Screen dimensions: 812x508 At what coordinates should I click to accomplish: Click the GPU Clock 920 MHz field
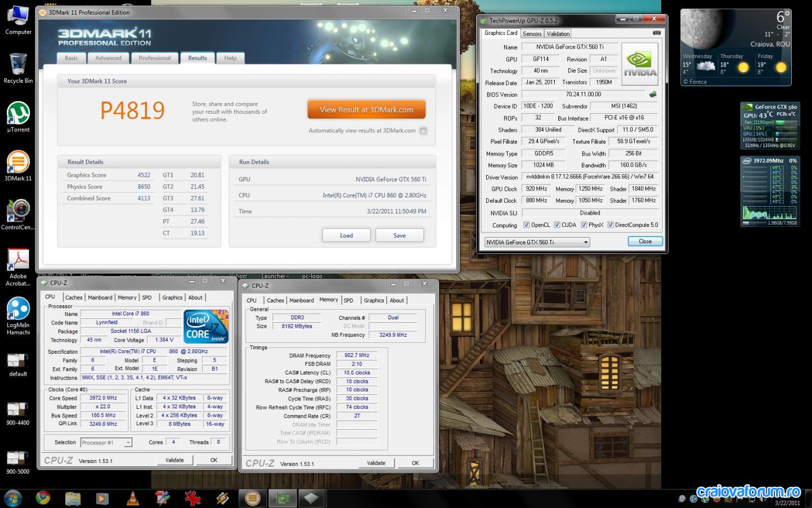[x=536, y=189]
